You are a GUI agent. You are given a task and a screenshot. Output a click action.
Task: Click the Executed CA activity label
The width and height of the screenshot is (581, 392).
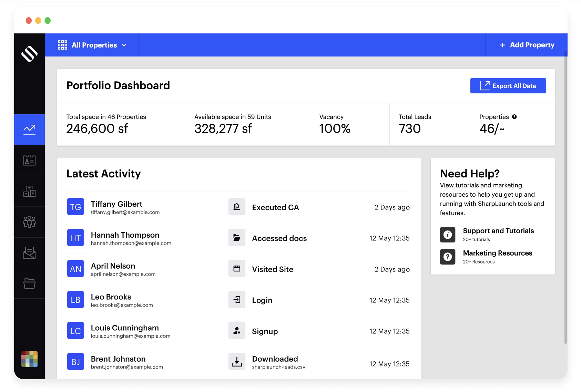click(x=275, y=207)
